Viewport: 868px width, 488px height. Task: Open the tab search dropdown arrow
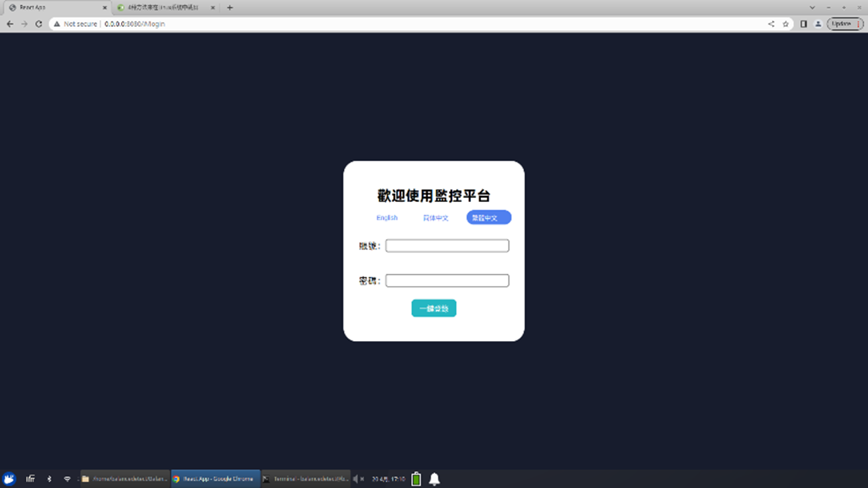click(x=812, y=7)
